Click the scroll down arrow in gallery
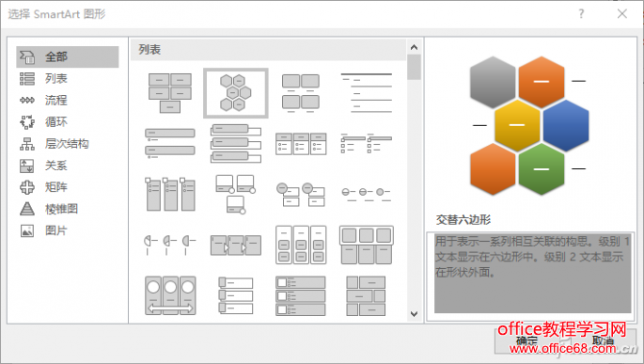The width and height of the screenshot is (644, 364). pyautogui.click(x=414, y=314)
